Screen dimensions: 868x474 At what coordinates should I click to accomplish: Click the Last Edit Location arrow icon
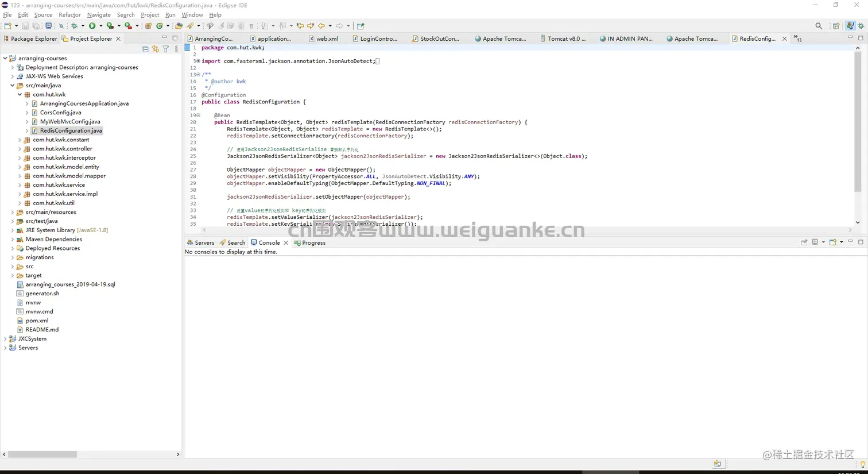point(300,26)
